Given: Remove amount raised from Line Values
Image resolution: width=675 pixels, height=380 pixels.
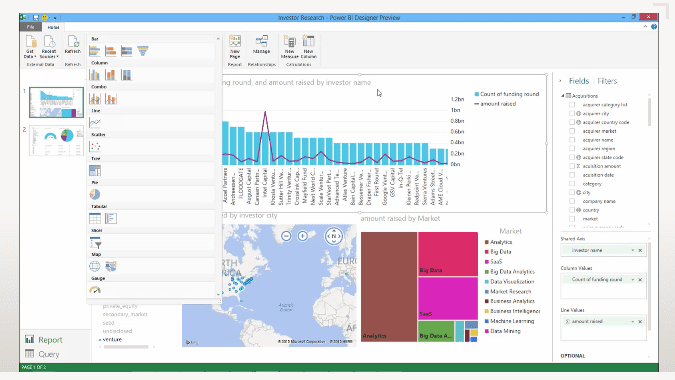Looking at the screenshot, I should (640, 321).
